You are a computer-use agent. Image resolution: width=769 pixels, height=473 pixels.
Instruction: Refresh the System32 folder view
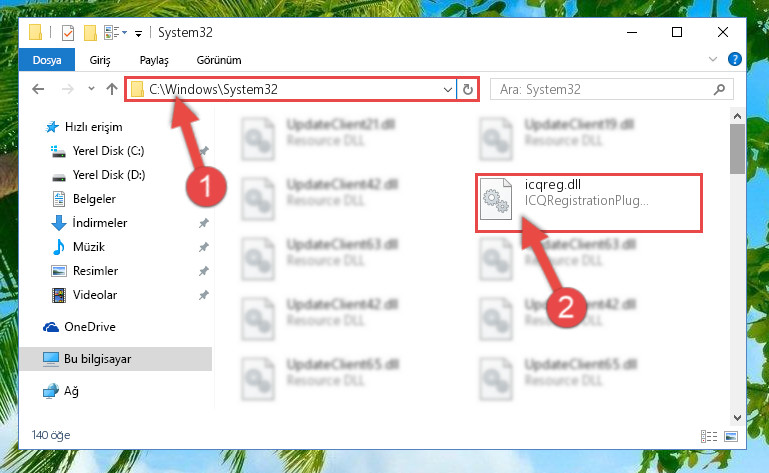468,89
